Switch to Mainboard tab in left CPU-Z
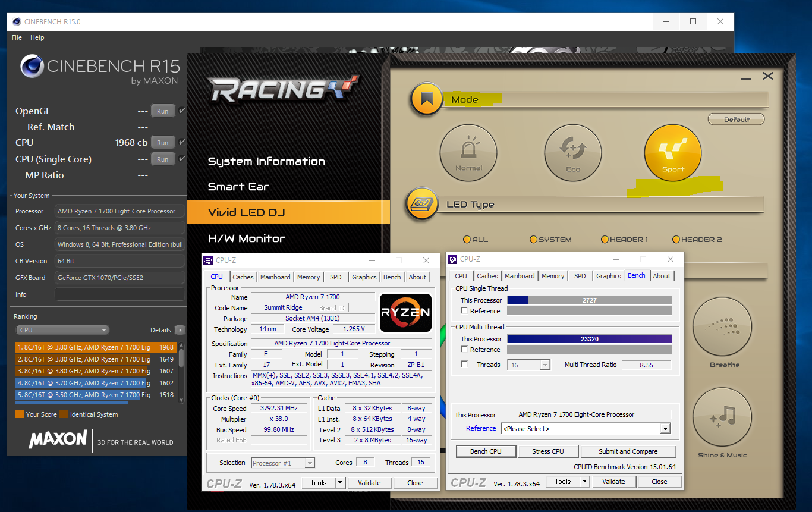Image resolution: width=812 pixels, height=512 pixels. (x=275, y=277)
